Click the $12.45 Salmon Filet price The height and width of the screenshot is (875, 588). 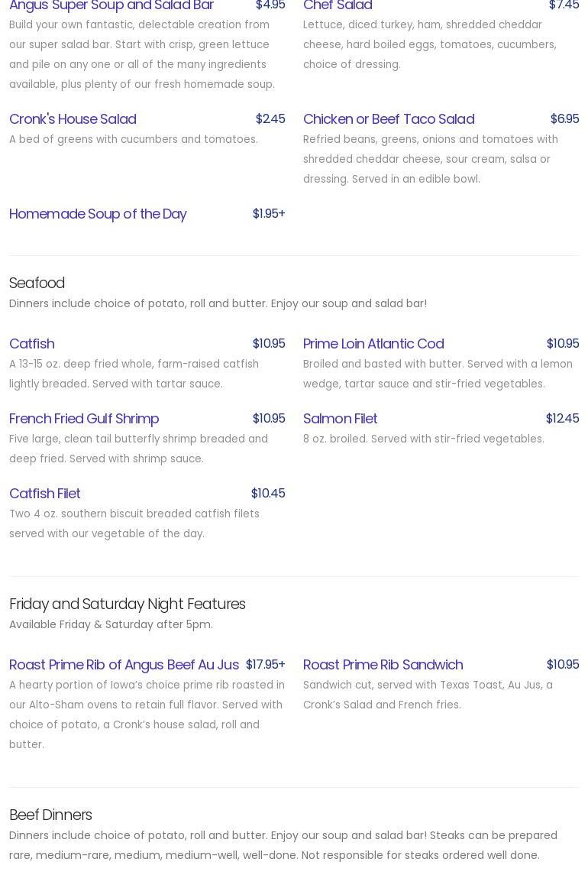[562, 419]
